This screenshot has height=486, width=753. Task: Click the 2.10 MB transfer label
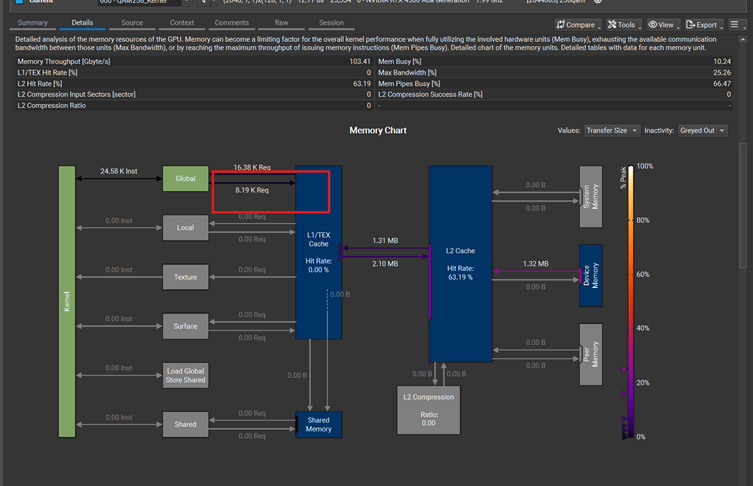[x=385, y=264]
